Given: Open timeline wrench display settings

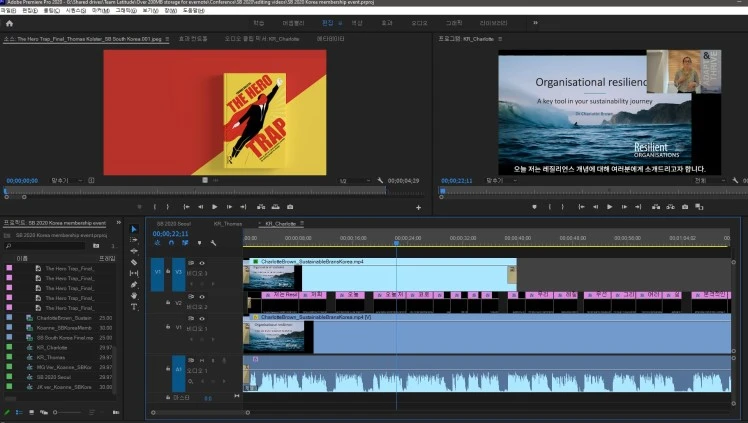Looking at the screenshot, I should (x=214, y=242).
